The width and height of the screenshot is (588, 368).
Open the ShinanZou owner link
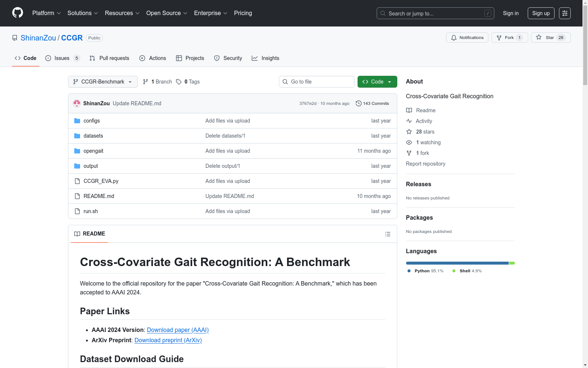tap(38, 38)
